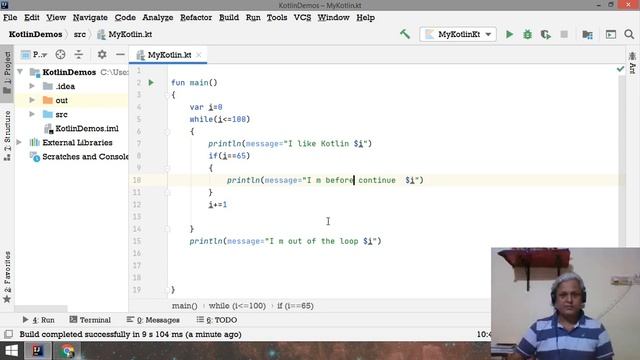Open the Project Structure icon
This screenshot has height=360, width=640.
click(587, 34)
